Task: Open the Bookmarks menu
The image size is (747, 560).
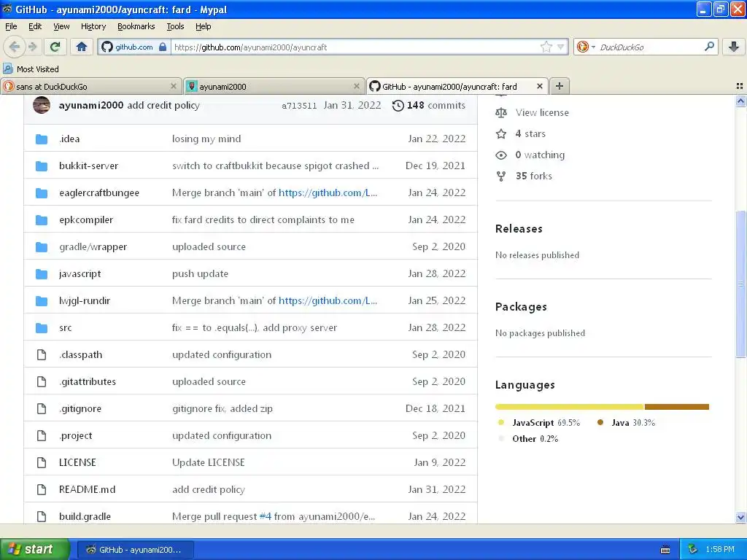Action: point(136,26)
